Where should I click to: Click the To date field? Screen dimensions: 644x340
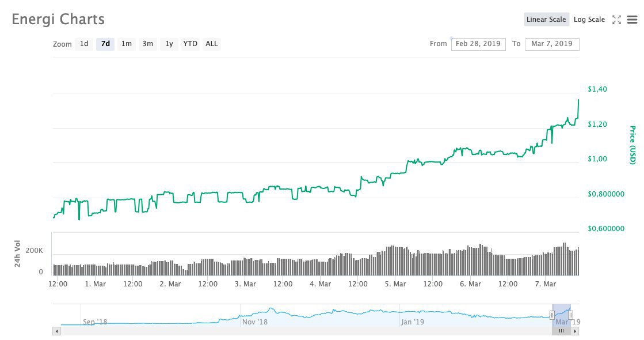pos(552,44)
